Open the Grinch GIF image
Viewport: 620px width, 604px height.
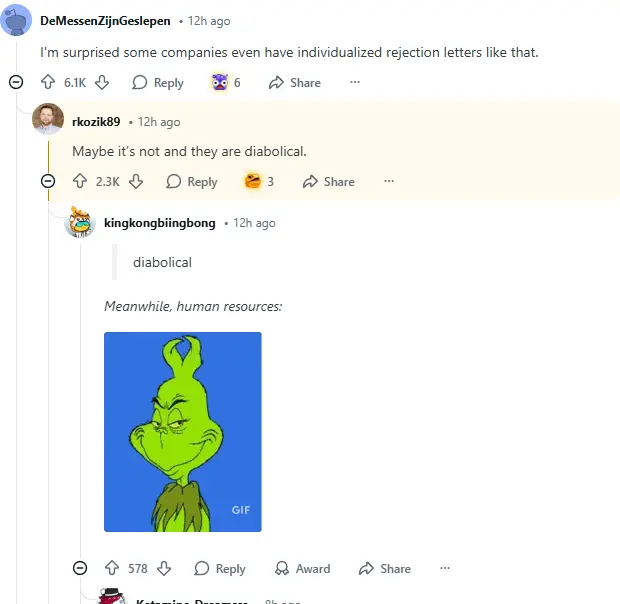[x=183, y=432]
